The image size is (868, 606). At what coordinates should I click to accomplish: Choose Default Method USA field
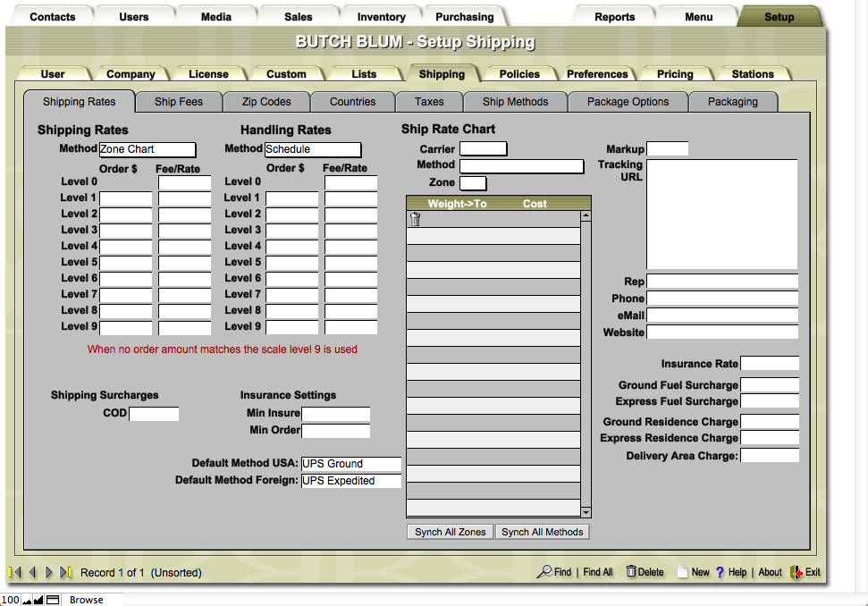pyautogui.click(x=351, y=464)
